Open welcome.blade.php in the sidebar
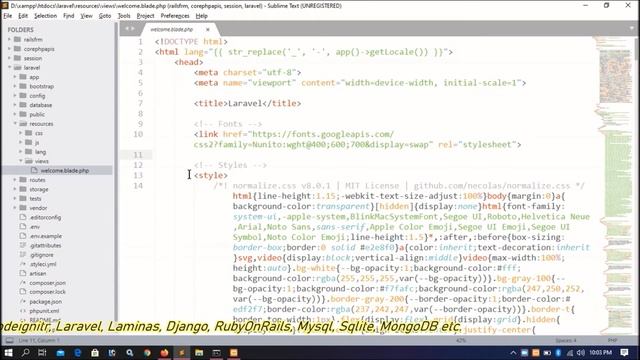The height and width of the screenshot is (360, 640). (x=64, y=171)
